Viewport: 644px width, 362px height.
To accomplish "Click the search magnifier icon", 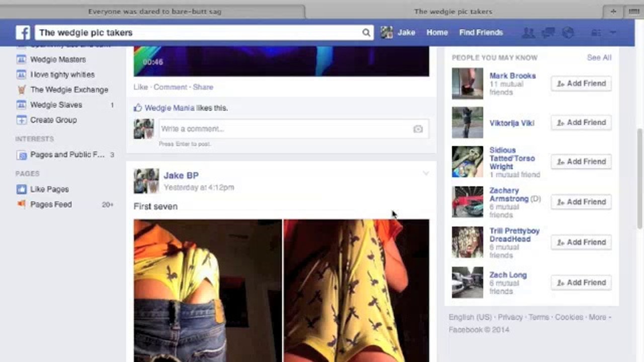I will (366, 33).
